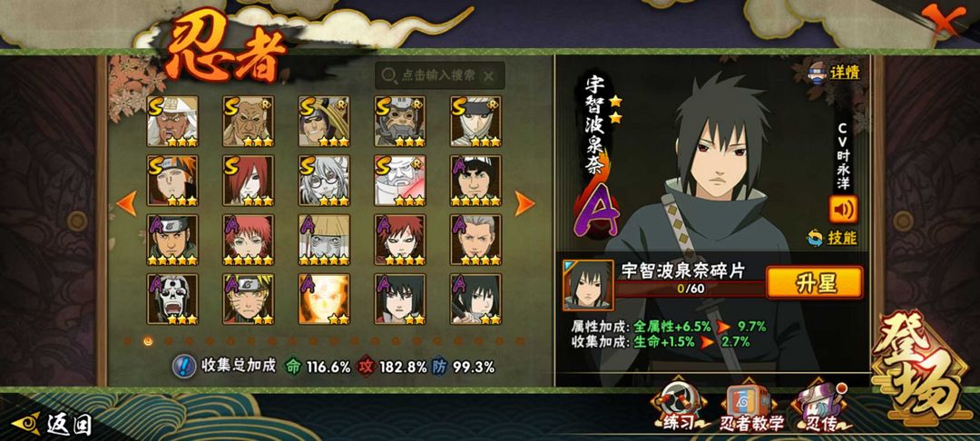Image resolution: width=980 pixels, height=441 pixels.
Task: Select the red-haired S-rank ninja portrait
Action: [248, 181]
